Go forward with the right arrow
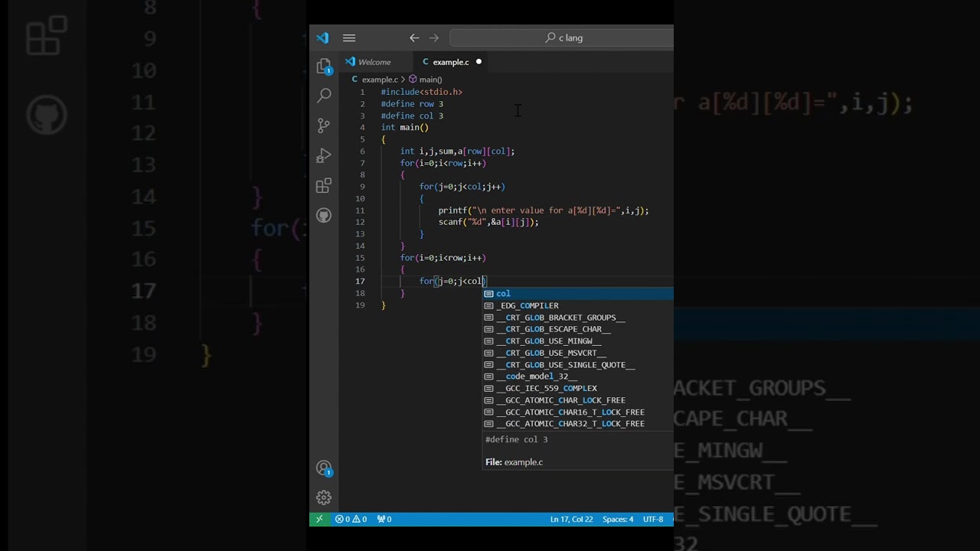The width and height of the screenshot is (980, 551). click(434, 37)
